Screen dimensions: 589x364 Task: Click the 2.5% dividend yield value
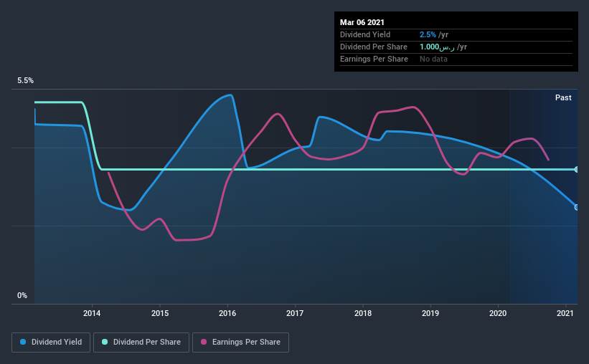pyautogui.click(x=428, y=34)
